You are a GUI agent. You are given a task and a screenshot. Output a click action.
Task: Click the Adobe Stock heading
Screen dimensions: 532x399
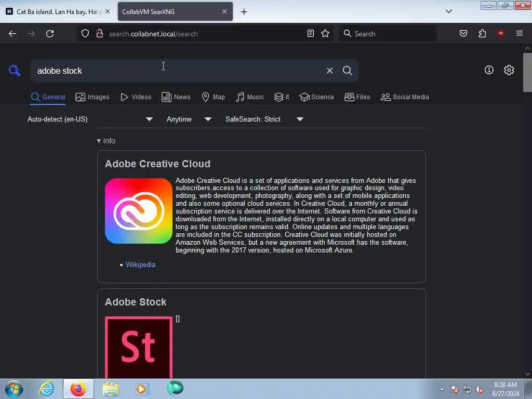click(x=136, y=302)
